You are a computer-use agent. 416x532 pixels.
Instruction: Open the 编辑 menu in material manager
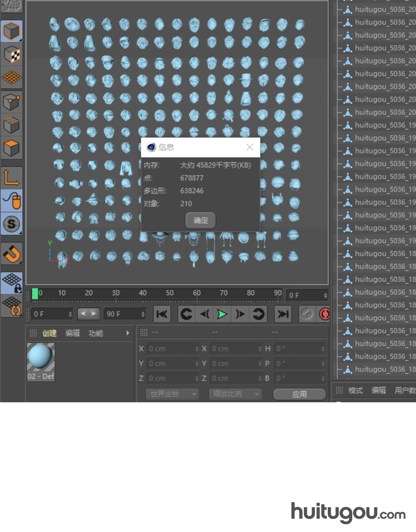[x=73, y=333]
